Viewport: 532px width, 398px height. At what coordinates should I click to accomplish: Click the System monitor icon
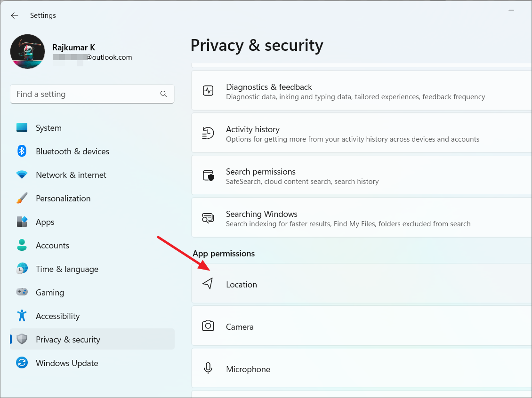coord(22,128)
